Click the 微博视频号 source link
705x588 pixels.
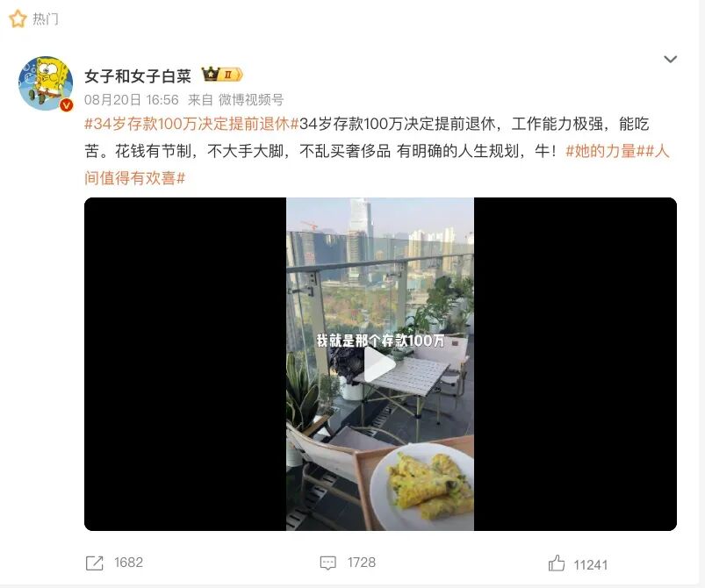point(251,100)
